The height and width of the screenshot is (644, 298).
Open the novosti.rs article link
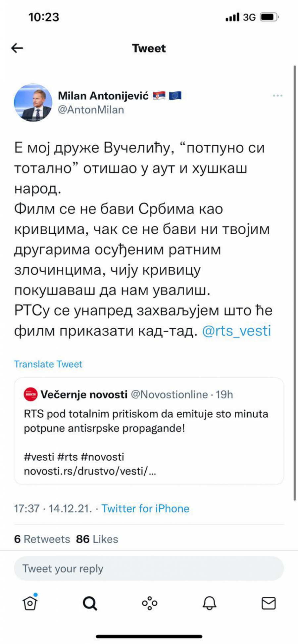(90, 471)
